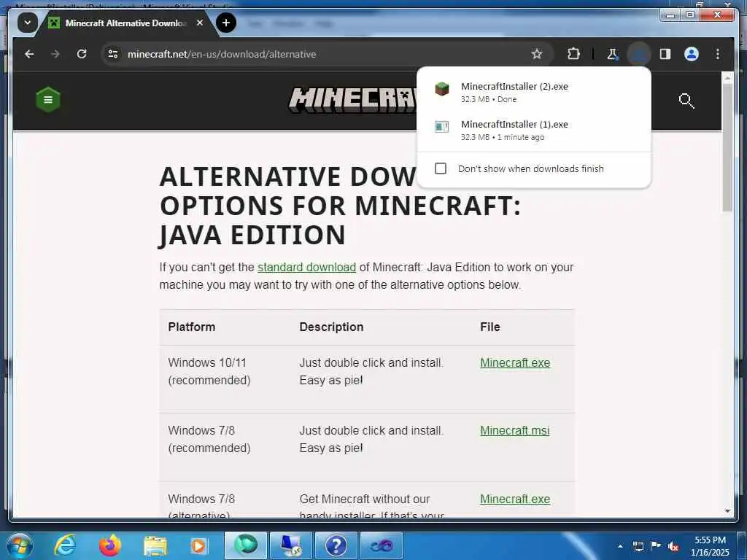
Task: Open the Chrome profile avatar
Action: point(692,54)
